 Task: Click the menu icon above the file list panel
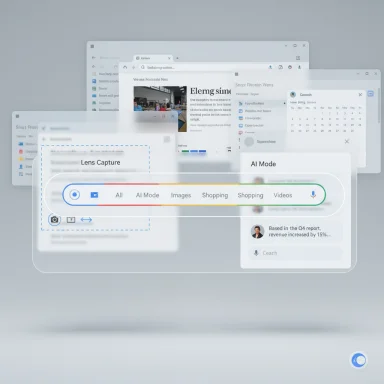tap(237, 74)
